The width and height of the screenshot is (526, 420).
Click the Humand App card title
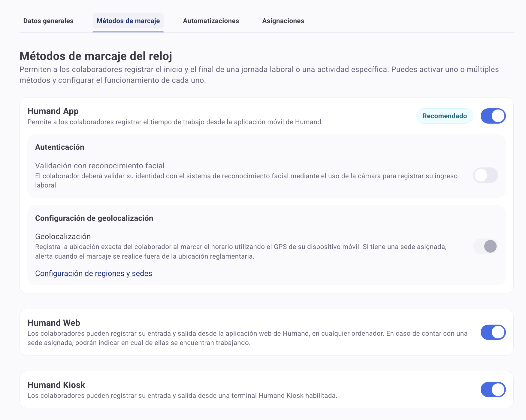click(x=53, y=111)
